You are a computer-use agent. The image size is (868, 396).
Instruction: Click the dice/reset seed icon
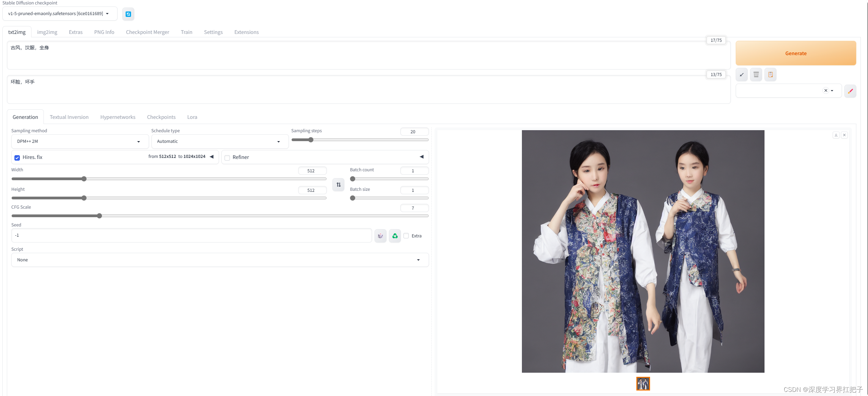[x=380, y=236]
